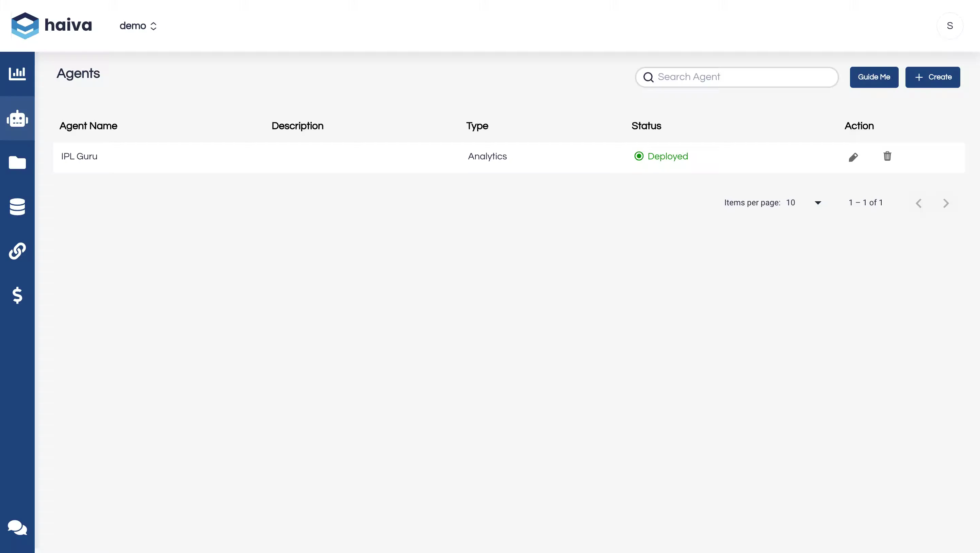Select the Agents robot sidebar icon
This screenshot has width=980, height=553.
tap(17, 119)
